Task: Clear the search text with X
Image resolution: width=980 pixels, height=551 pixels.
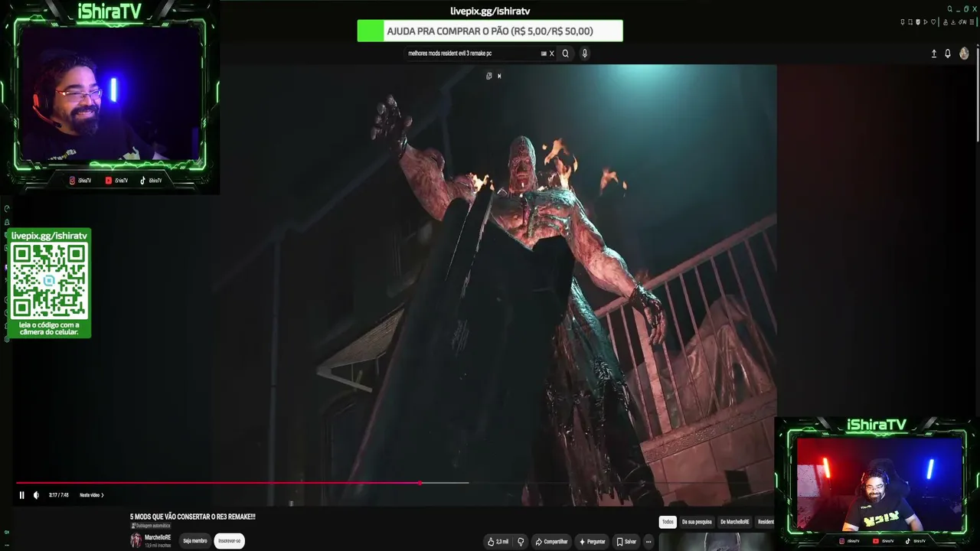Action: (x=551, y=54)
